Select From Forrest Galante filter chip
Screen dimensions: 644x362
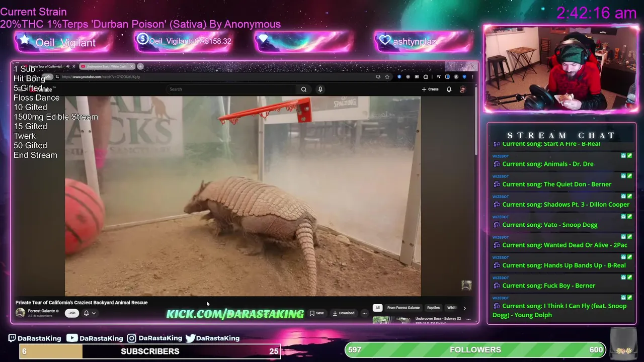pos(404,308)
